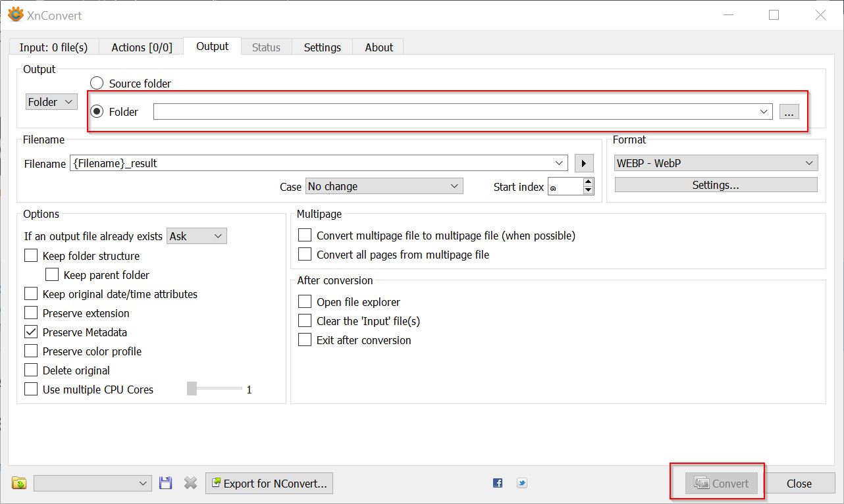Image resolution: width=844 pixels, height=504 pixels.
Task: Check Convert multipage file to multipage file
Action: coord(305,236)
